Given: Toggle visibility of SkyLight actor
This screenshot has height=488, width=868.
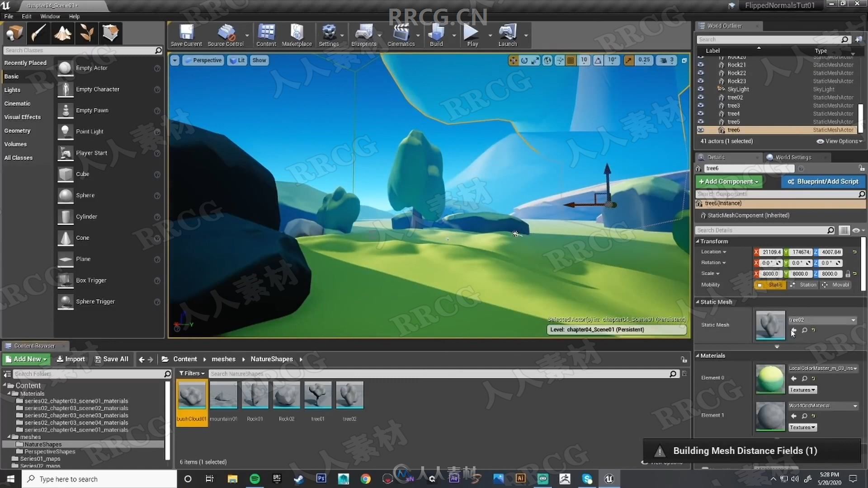Looking at the screenshot, I should [x=701, y=89].
